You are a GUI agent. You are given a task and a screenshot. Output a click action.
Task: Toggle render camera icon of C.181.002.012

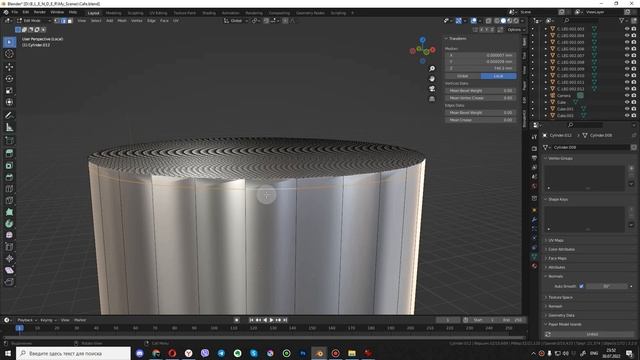(x=634, y=89)
